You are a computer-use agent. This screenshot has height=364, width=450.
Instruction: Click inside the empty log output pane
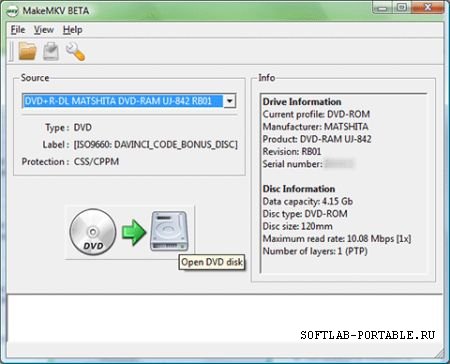click(x=225, y=318)
